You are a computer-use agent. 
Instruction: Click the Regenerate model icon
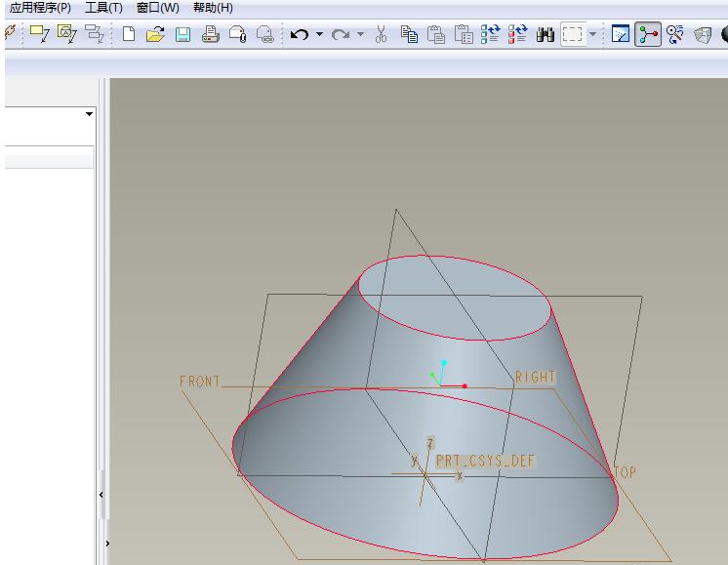click(492, 34)
